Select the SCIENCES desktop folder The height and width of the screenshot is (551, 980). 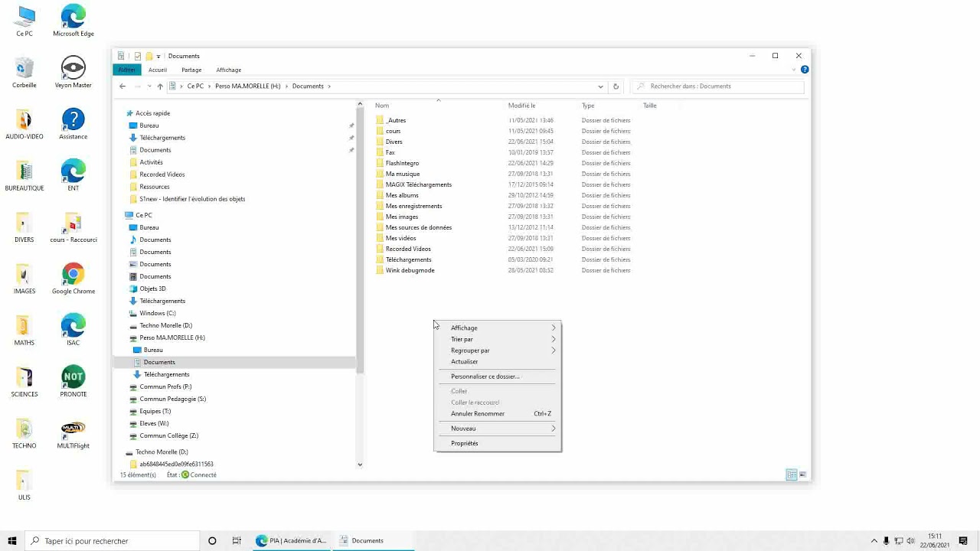[24, 381]
